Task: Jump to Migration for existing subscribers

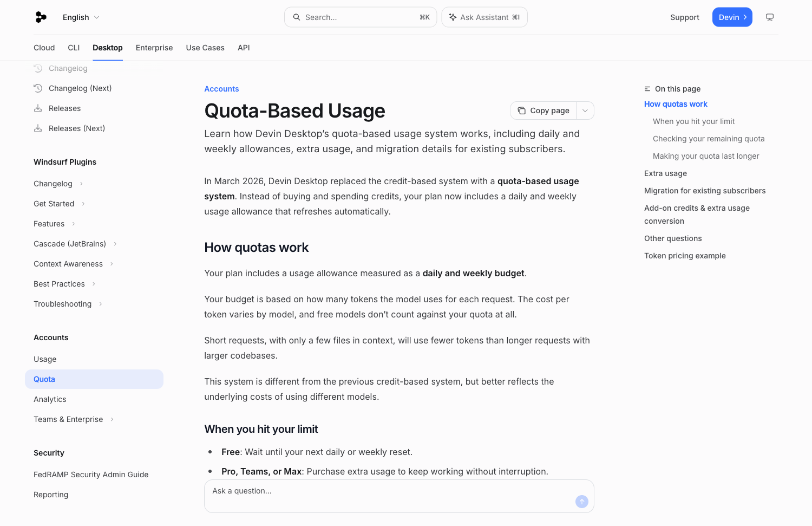Action: click(x=705, y=191)
